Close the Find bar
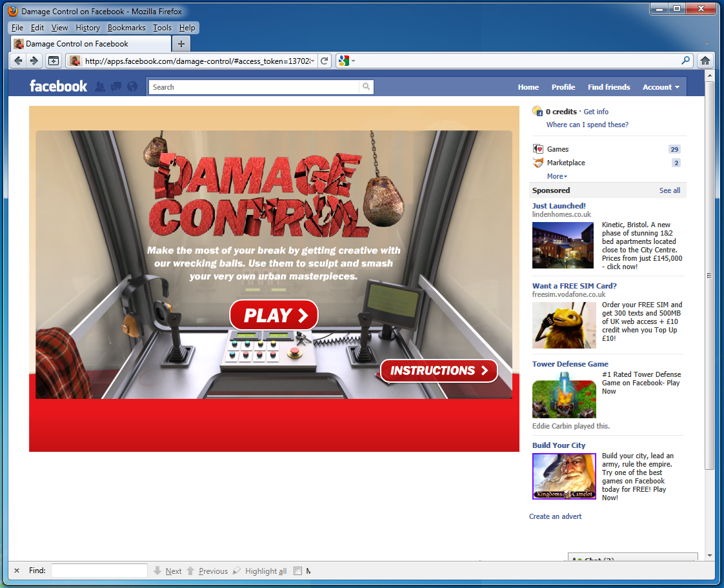The height and width of the screenshot is (588, 724). [17, 571]
